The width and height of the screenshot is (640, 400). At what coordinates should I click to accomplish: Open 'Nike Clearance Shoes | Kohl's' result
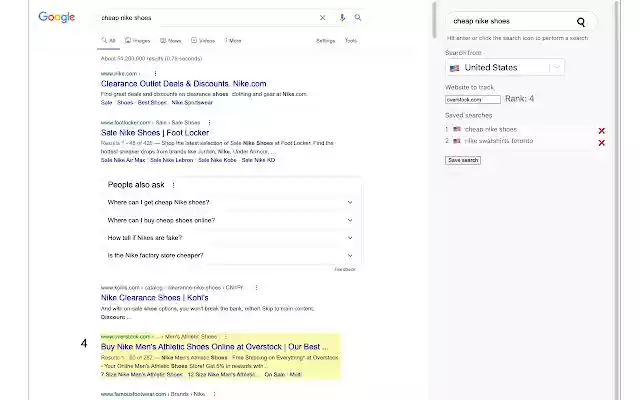point(155,298)
